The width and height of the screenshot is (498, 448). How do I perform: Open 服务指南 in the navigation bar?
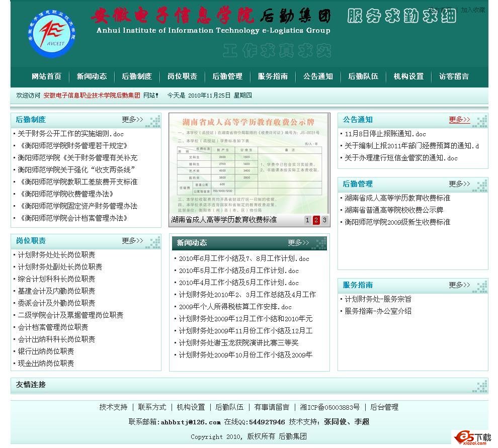tap(273, 76)
